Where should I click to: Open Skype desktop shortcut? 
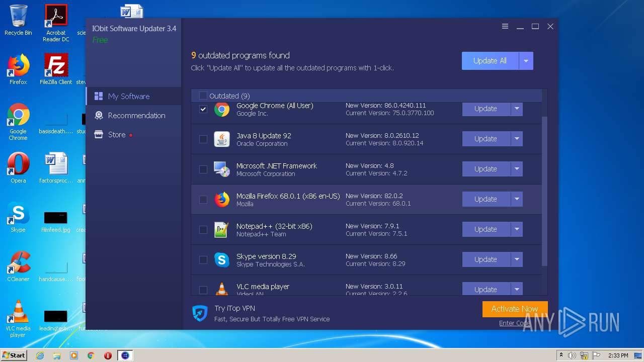(x=18, y=217)
